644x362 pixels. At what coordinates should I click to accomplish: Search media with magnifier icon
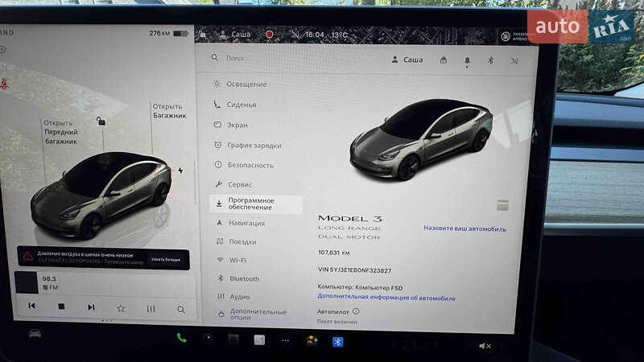pyautogui.click(x=180, y=309)
